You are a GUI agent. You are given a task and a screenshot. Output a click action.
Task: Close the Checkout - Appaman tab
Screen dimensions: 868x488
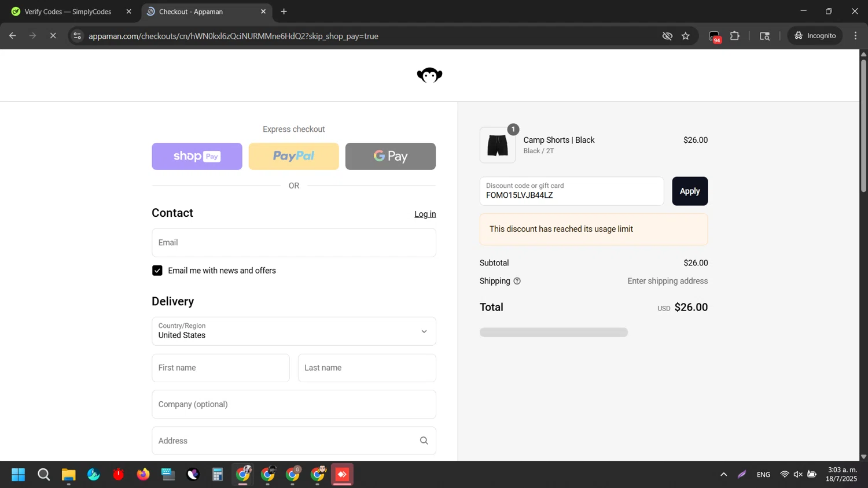(x=263, y=12)
